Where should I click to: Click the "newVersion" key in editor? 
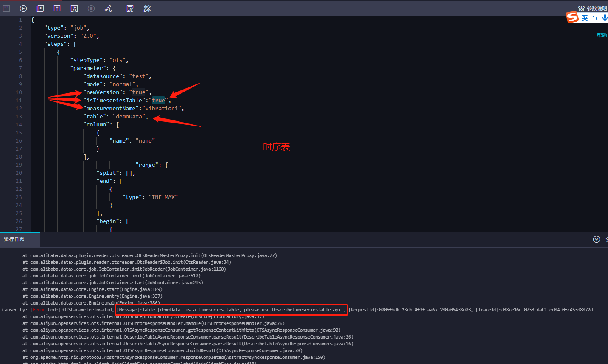[103, 92]
